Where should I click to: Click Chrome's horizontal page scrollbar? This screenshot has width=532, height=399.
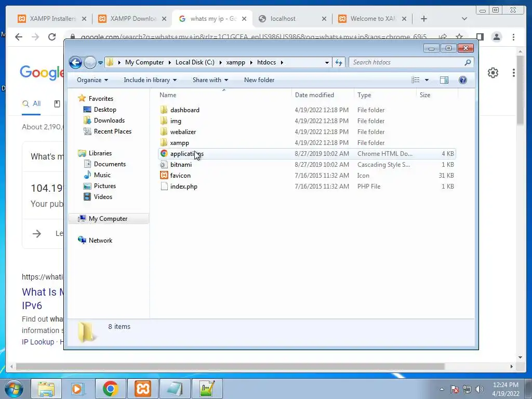tap(230, 366)
